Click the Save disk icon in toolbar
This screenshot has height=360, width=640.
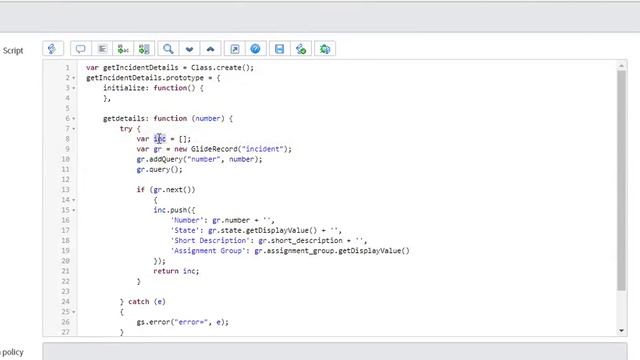coord(280,49)
